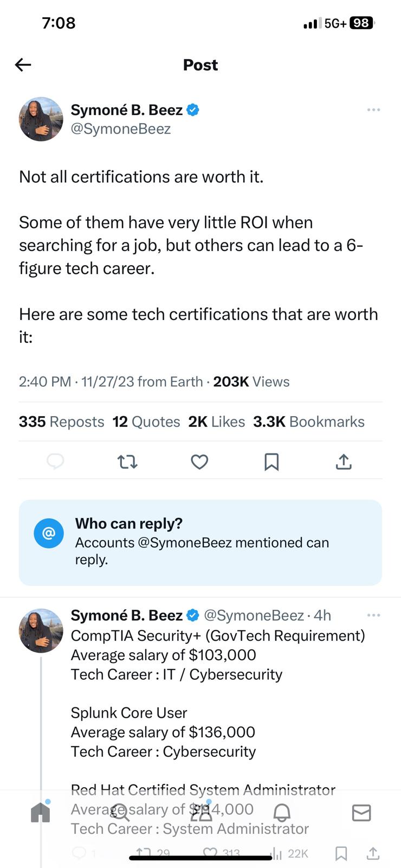Open the Search tab in bottom bar
401x868 pixels.
120,812
